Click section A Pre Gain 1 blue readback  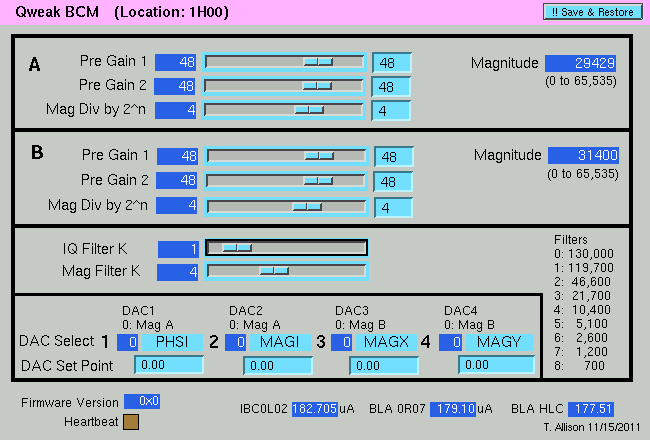[x=175, y=62]
